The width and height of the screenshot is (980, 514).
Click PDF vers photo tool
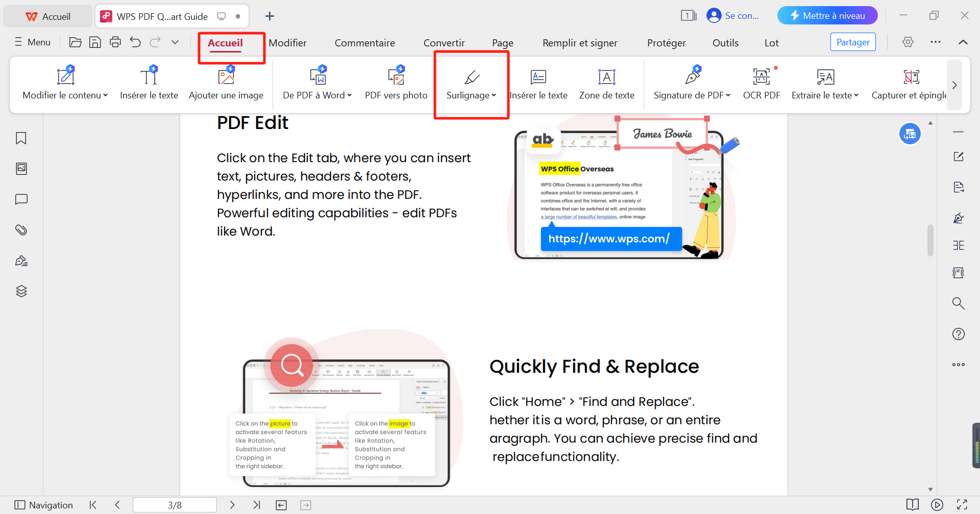(x=396, y=83)
